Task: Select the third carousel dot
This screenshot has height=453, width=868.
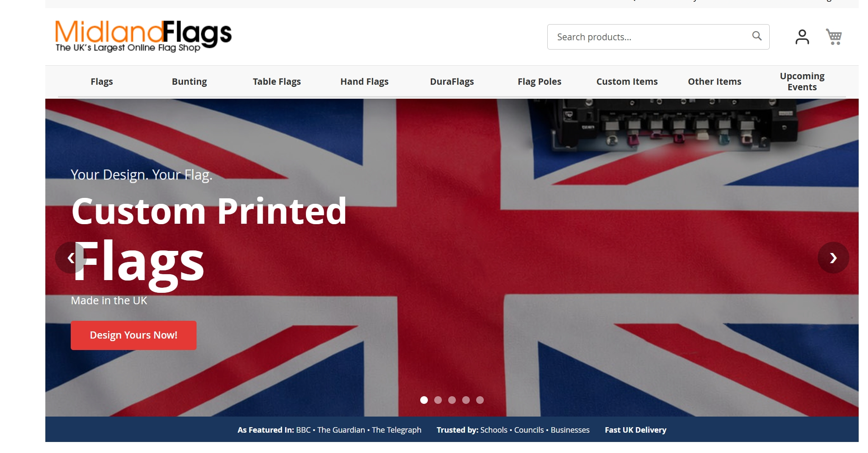Action: click(x=452, y=400)
